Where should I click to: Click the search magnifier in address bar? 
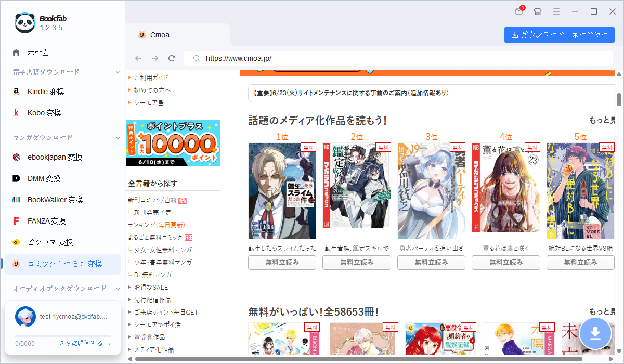pyautogui.click(x=197, y=59)
